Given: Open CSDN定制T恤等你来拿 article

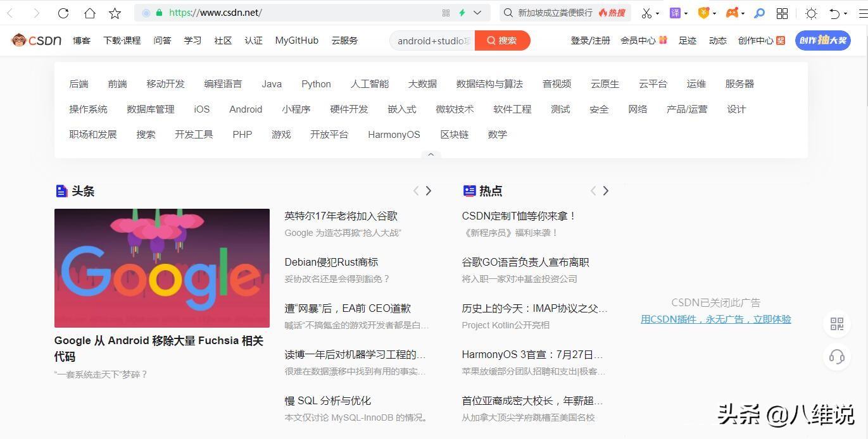Looking at the screenshot, I should tap(519, 216).
